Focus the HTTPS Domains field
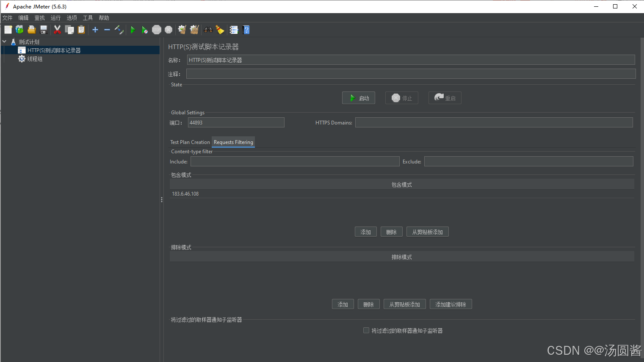This screenshot has width=644, height=362. [x=494, y=122]
